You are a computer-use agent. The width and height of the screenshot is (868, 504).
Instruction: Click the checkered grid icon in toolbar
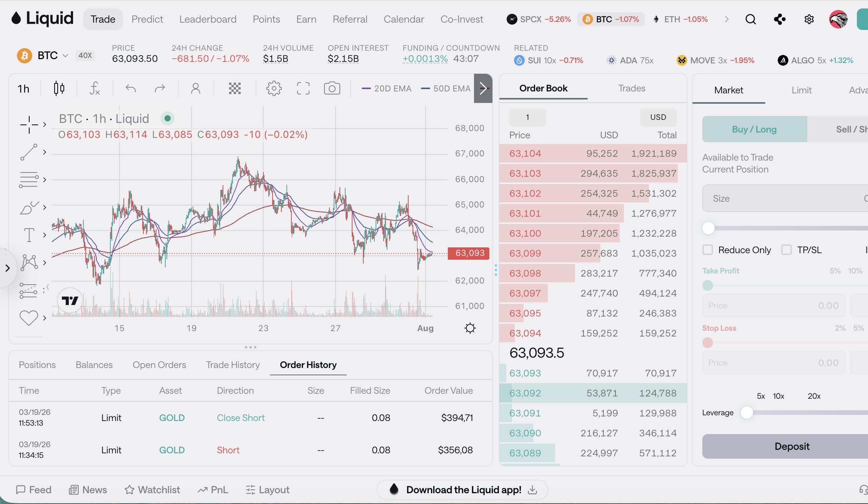235,88
